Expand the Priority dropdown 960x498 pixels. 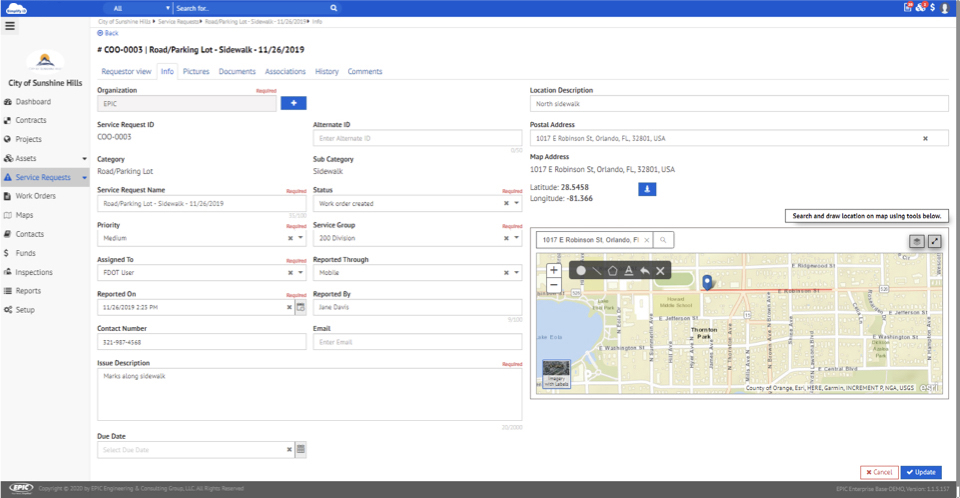click(301, 239)
